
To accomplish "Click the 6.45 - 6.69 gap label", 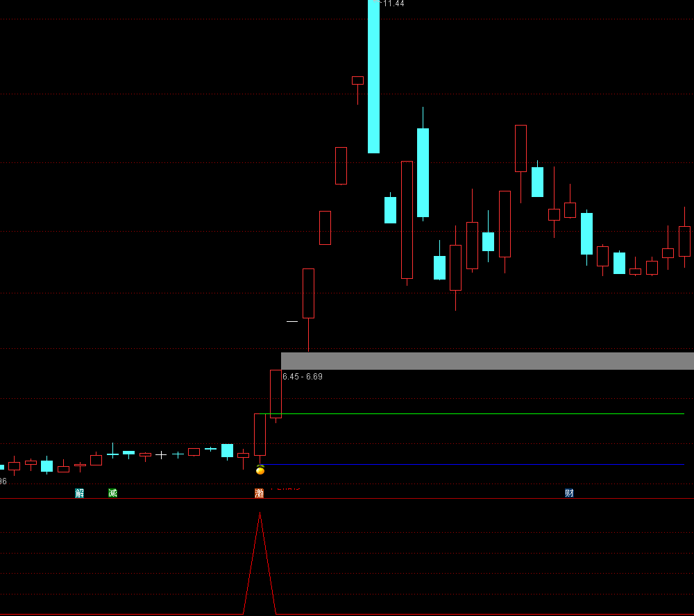I will (303, 377).
